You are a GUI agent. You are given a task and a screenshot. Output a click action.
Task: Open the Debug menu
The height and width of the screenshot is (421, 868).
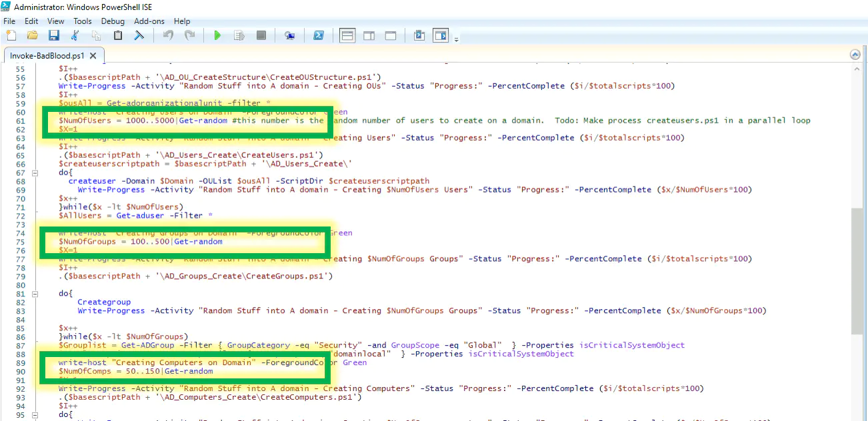coord(113,21)
